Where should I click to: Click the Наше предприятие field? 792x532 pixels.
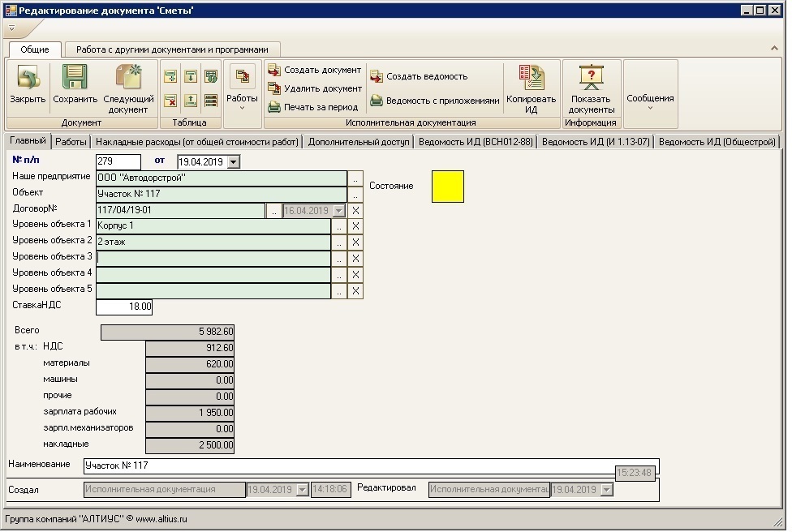point(222,178)
